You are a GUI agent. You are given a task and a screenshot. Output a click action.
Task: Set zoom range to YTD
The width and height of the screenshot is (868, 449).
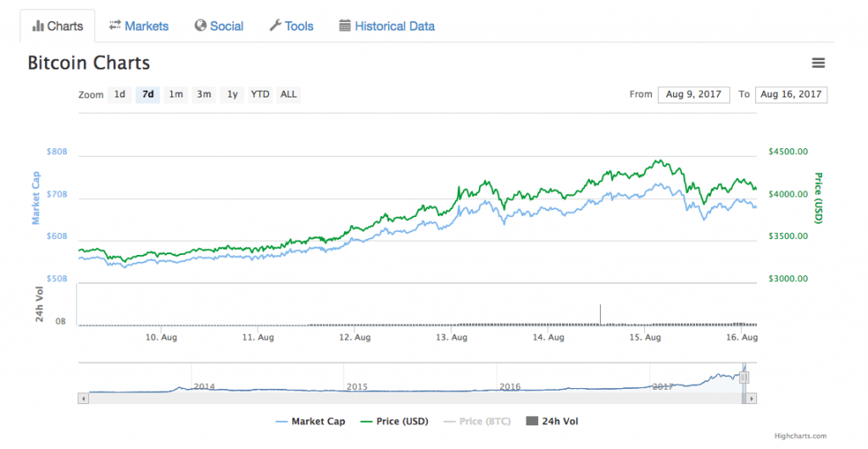pyautogui.click(x=260, y=95)
